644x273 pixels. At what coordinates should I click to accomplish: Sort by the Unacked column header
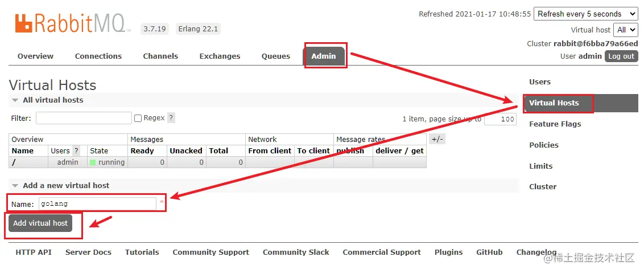coord(186,150)
